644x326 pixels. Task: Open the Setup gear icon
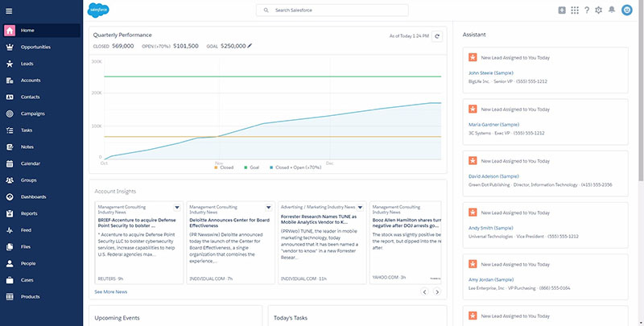[x=598, y=10]
